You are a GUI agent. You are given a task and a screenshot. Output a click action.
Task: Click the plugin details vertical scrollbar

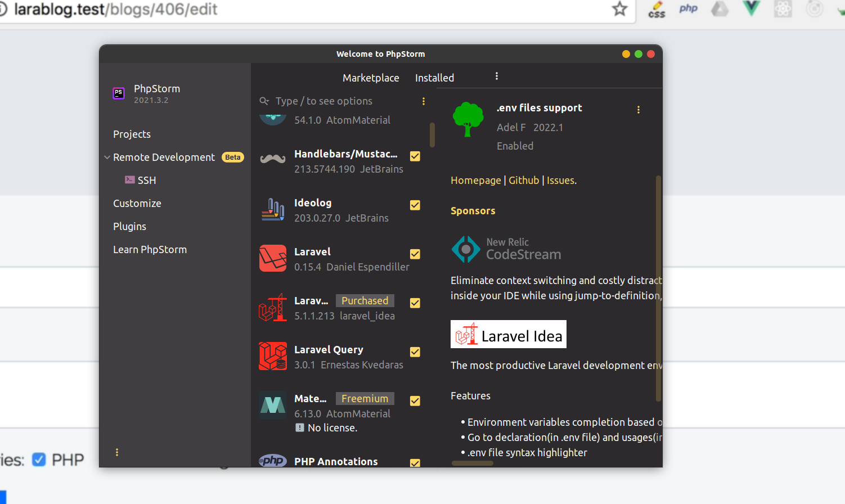(x=658, y=288)
